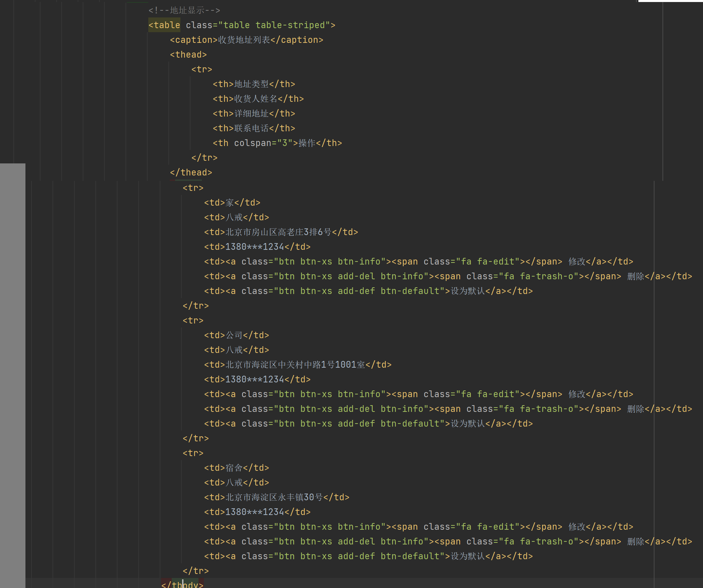The width and height of the screenshot is (703, 588).
Task: Click the td cell containing 家
Action: (x=232, y=203)
